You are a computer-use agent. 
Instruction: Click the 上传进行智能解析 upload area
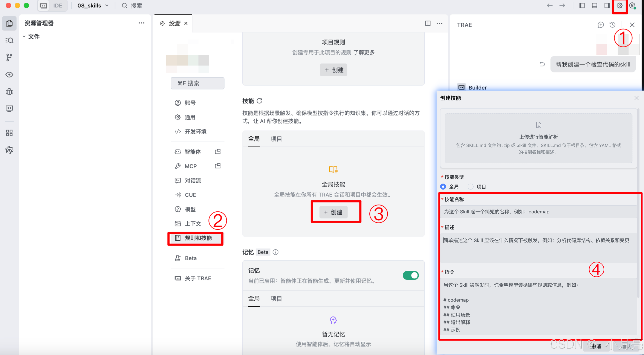[539, 138]
